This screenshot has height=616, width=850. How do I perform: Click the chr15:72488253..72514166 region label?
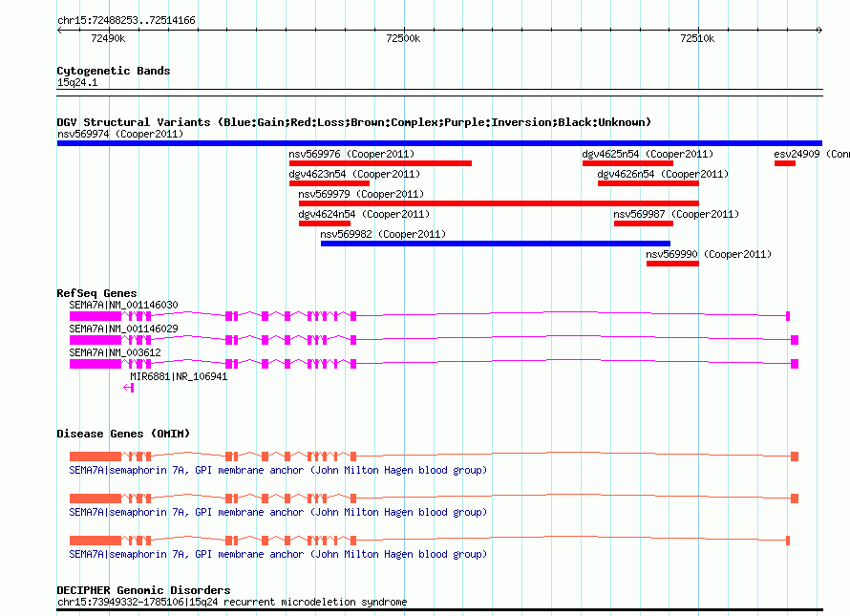(126, 20)
